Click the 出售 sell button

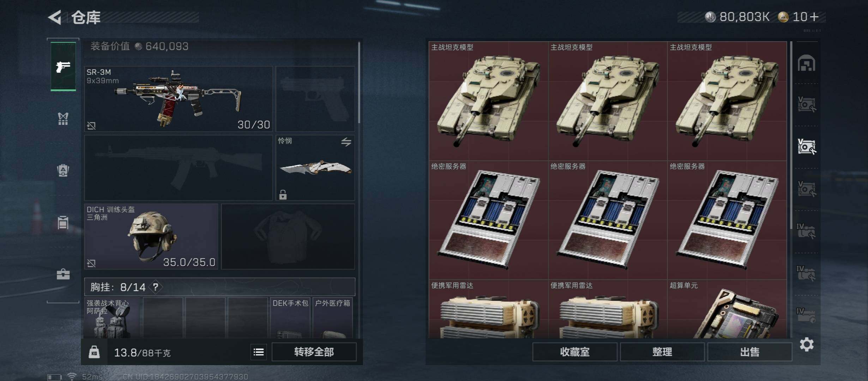pos(750,352)
